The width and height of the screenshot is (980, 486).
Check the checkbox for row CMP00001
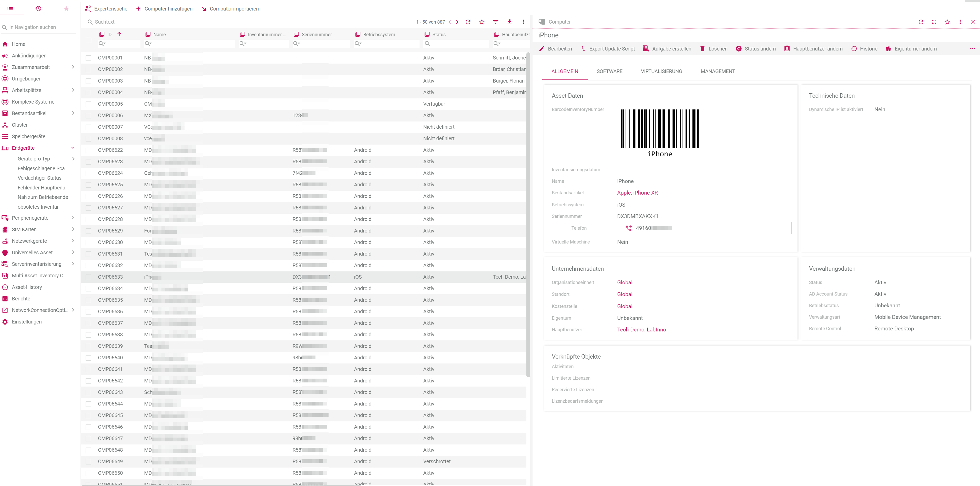tap(88, 58)
